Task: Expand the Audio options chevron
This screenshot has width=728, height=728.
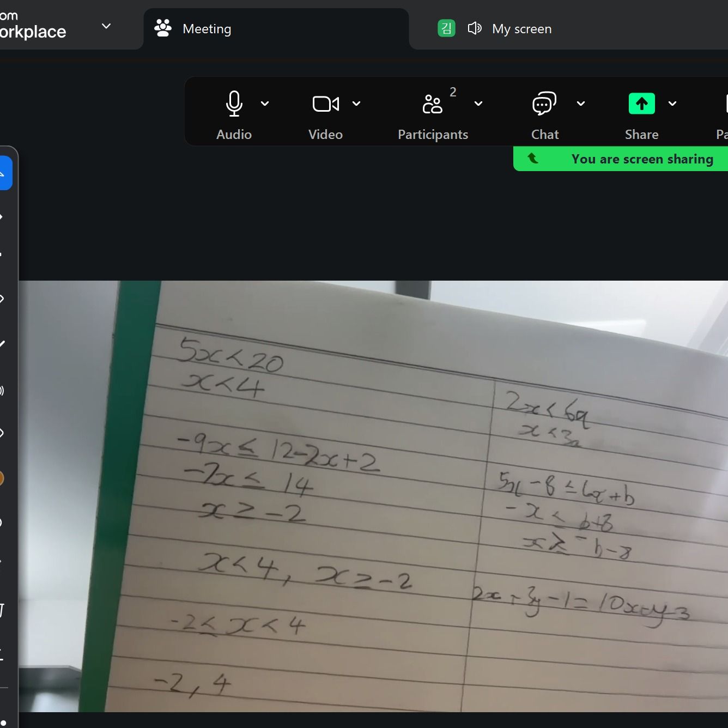Action: point(265,104)
